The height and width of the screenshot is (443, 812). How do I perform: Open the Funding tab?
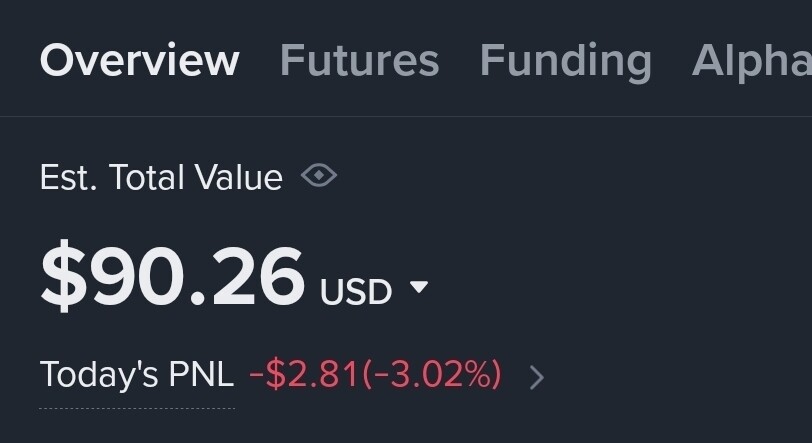[565, 61]
